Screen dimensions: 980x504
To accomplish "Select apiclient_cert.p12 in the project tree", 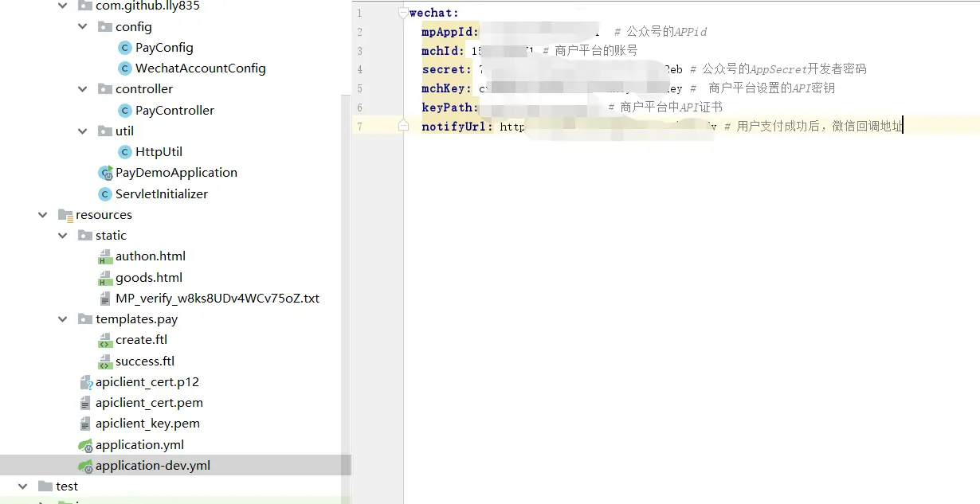I will tap(147, 382).
